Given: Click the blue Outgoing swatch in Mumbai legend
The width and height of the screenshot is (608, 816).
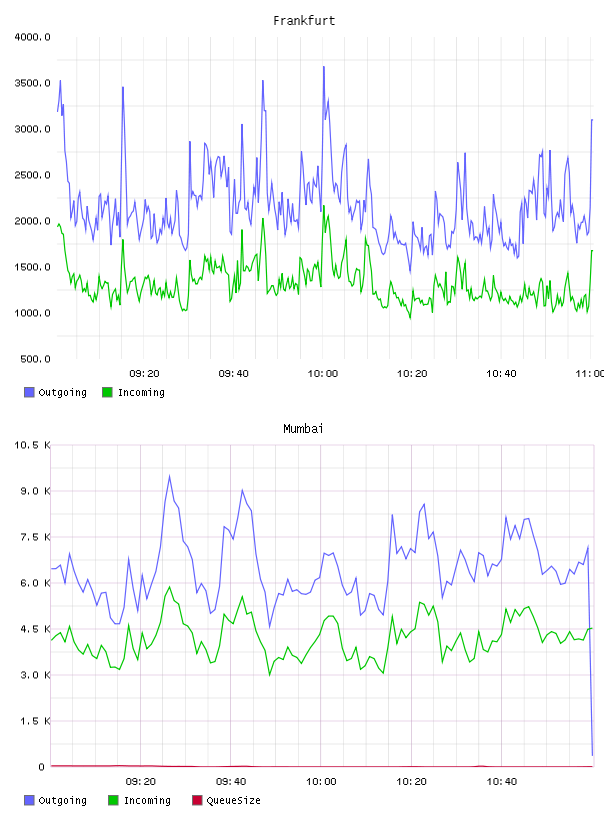Looking at the screenshot, I should (29, 800).
